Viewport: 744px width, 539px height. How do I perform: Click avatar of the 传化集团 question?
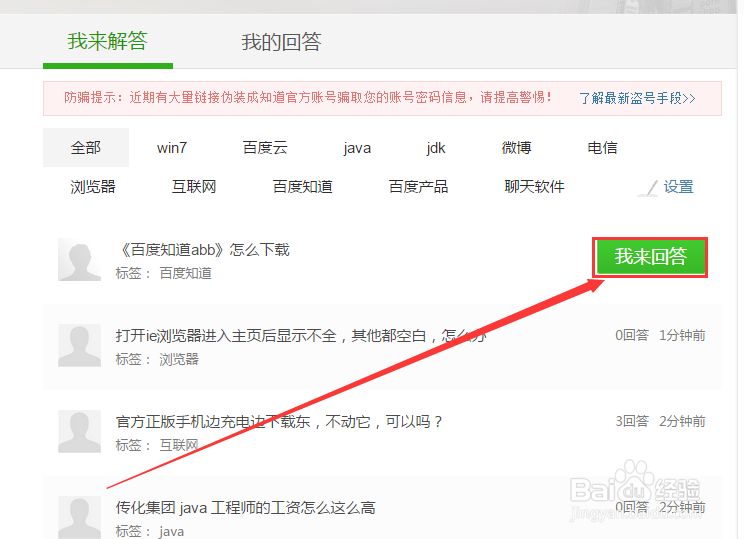tap(79, 517)
